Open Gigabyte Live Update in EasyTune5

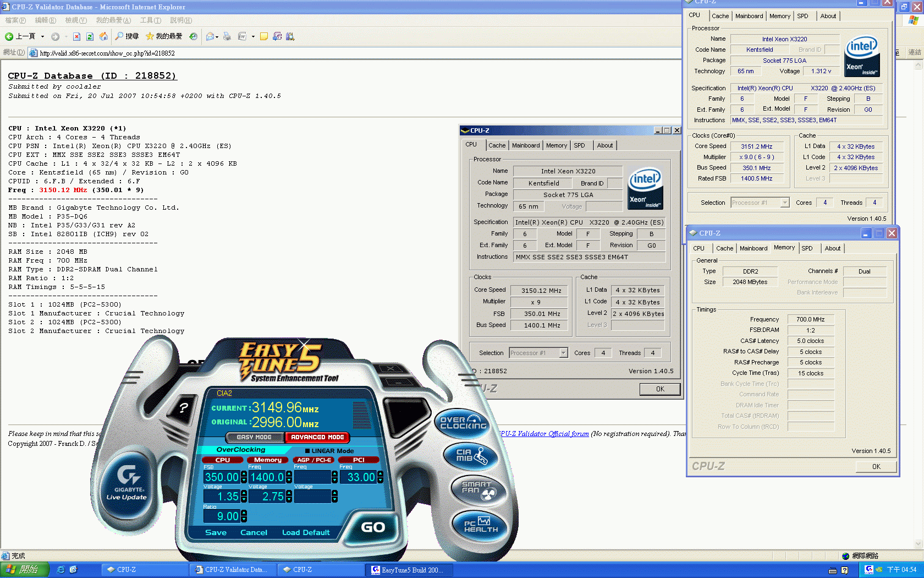tap(127, 484)
